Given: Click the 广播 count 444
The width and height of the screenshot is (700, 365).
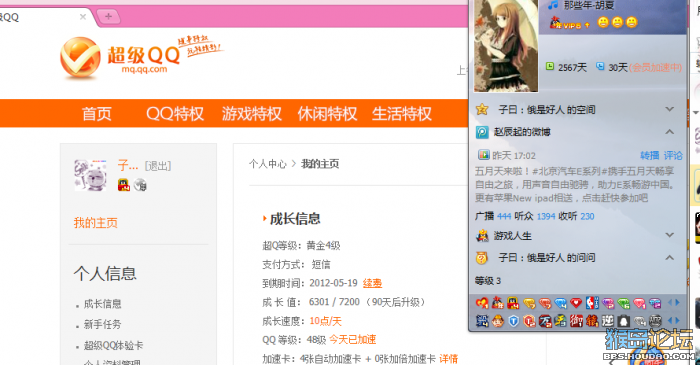Looking at the screenshot, I should [x=504, y=216].
